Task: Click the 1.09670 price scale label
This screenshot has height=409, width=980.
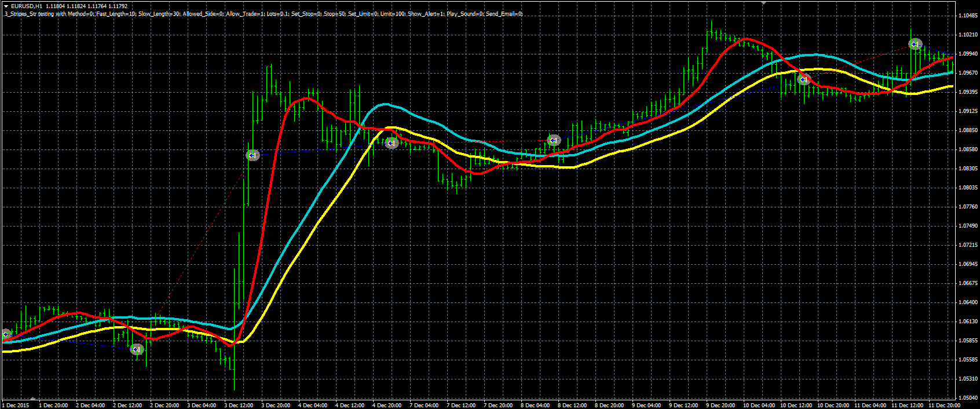Action: click(x=968, y=73)
